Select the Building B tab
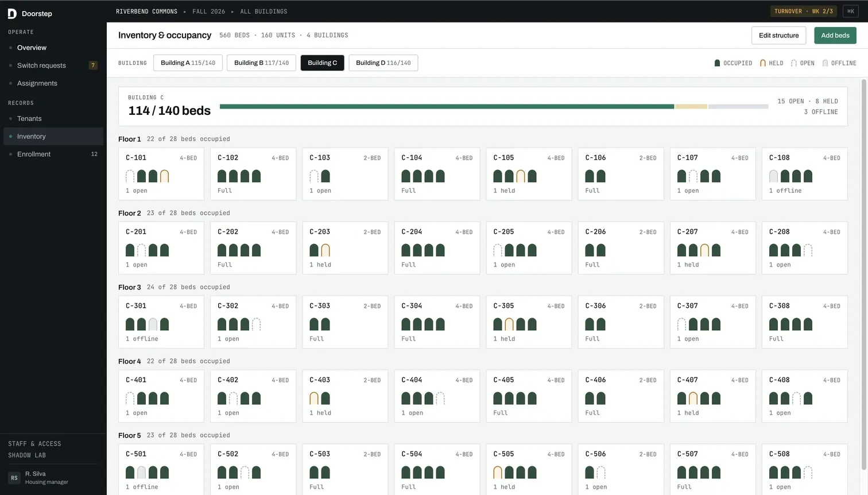The image size is (868, 495). [x=261, y=63]
